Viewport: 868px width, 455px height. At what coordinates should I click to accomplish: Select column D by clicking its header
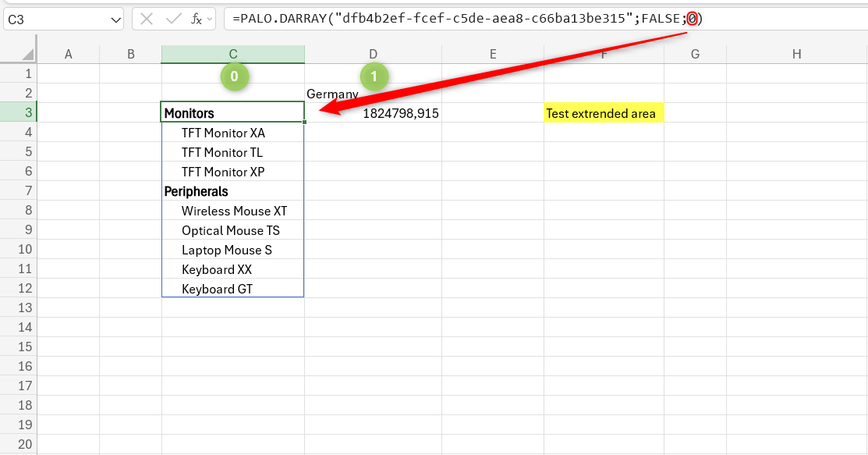[373, 53]
